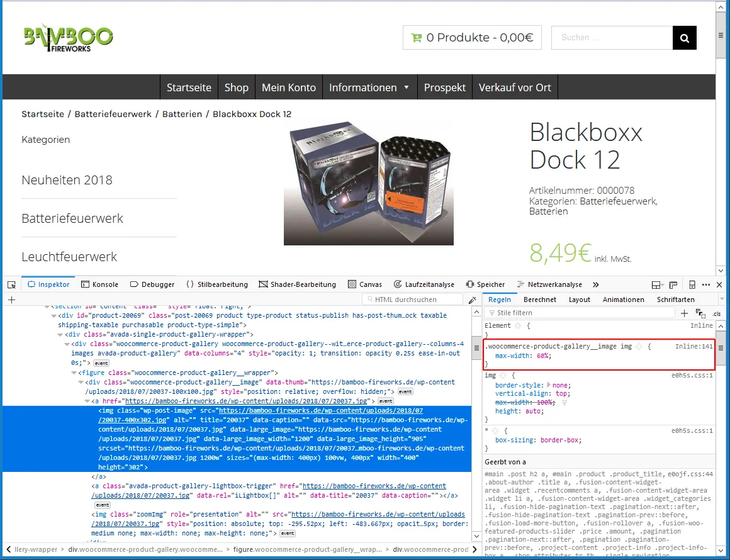This screenshot has width=730, height=560.
Task: Switch to the Konsole tab
Action: [x=99, y=284]
